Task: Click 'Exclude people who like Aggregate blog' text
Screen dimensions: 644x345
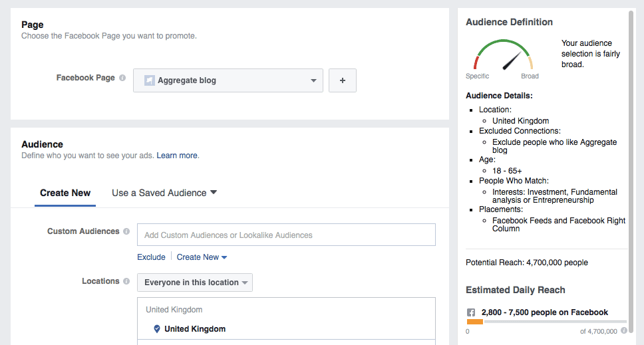Action: [x=554, y=146]
